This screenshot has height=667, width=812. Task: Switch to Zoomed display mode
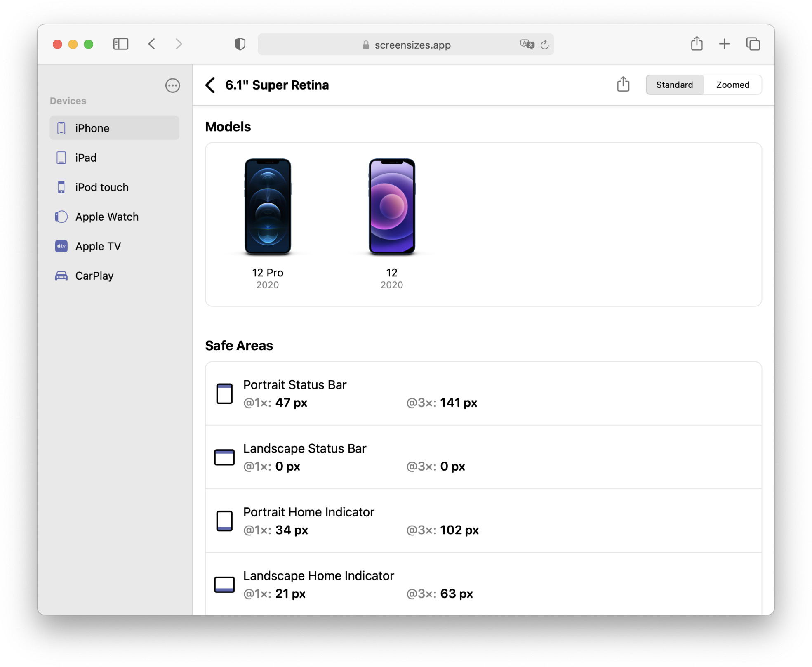click(732, 85)
